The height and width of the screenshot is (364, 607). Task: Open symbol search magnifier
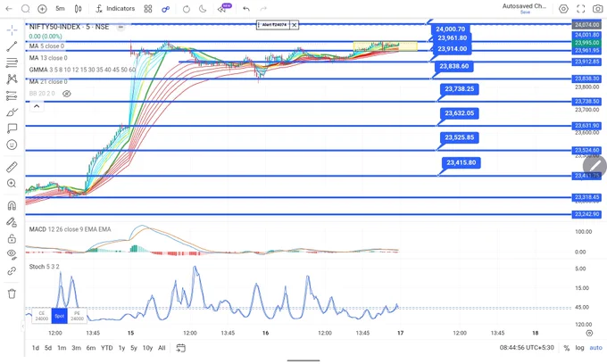pyautogui.click(x=26, y=9)
